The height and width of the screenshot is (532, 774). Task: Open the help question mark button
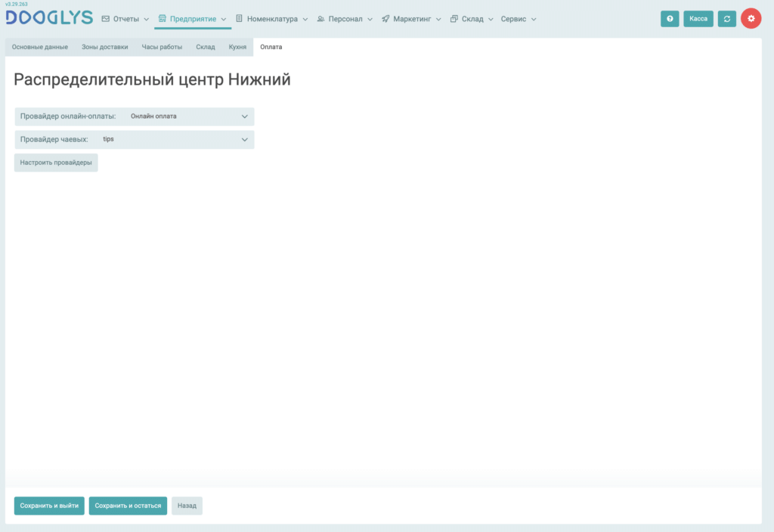coord(670,19)
